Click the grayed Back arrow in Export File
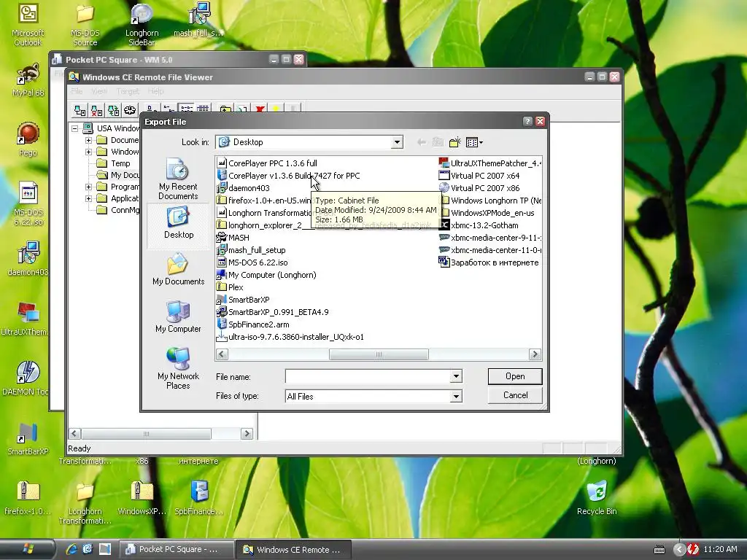Viewport: 747px width, 560px height. (421, 142)
